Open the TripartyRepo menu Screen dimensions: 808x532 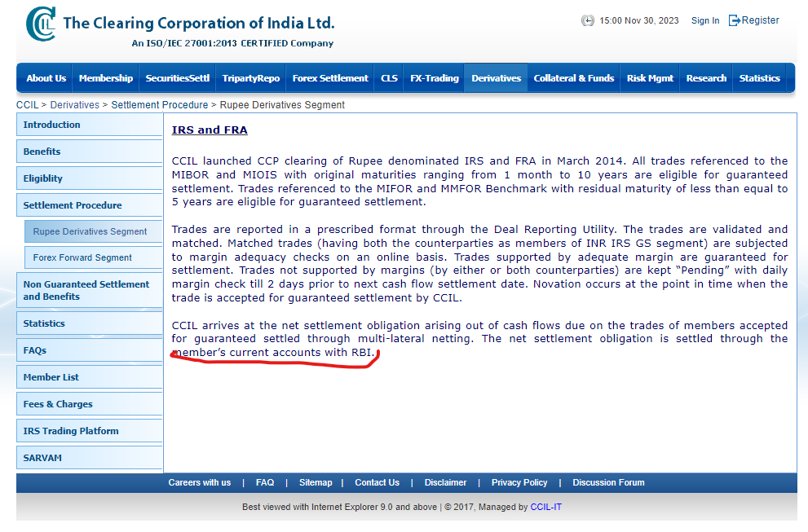(x=251, y=78)
